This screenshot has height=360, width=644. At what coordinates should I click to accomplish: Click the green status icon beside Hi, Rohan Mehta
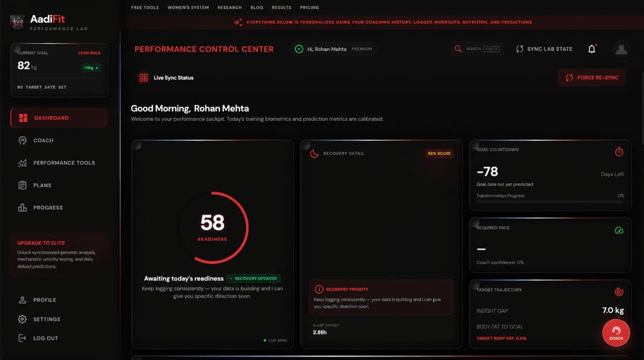coord(299,49)
